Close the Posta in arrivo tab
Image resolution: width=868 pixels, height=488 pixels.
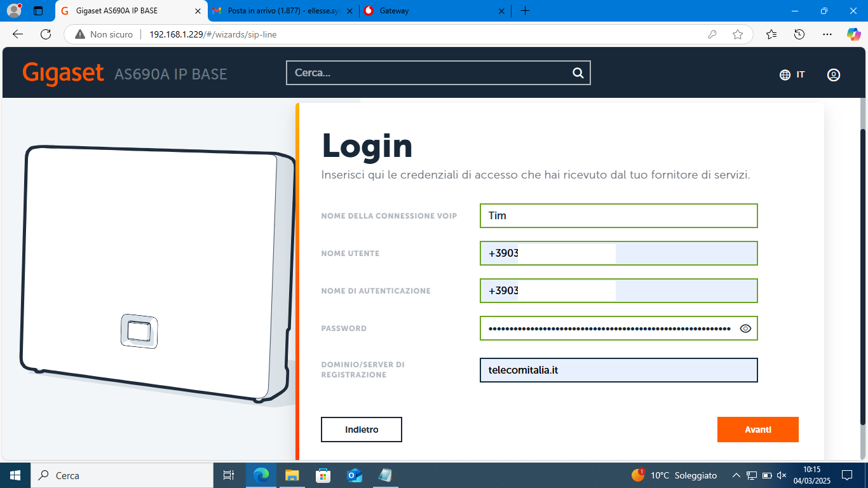click(x=349, y=11)
